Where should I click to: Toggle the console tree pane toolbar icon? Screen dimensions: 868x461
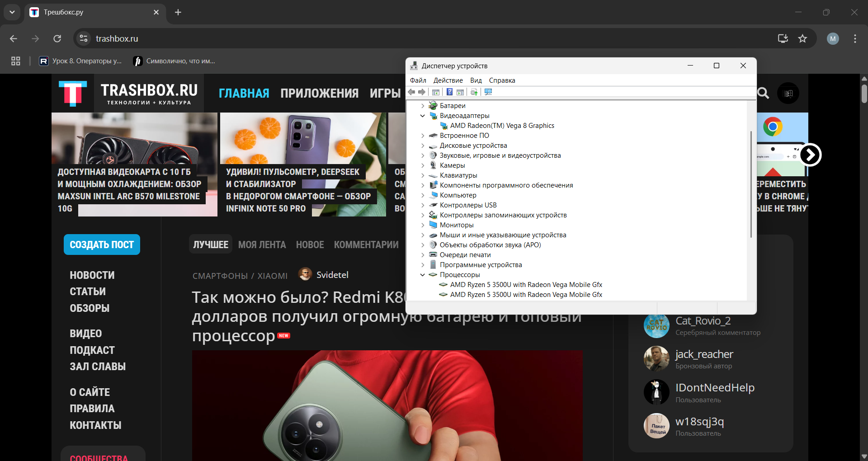click(436, 92)
